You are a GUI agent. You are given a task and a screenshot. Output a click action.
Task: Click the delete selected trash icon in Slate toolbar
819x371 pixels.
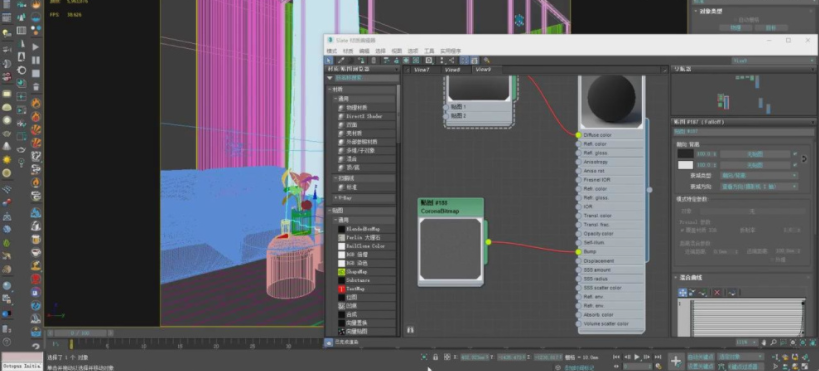click(x=373, y=61)
